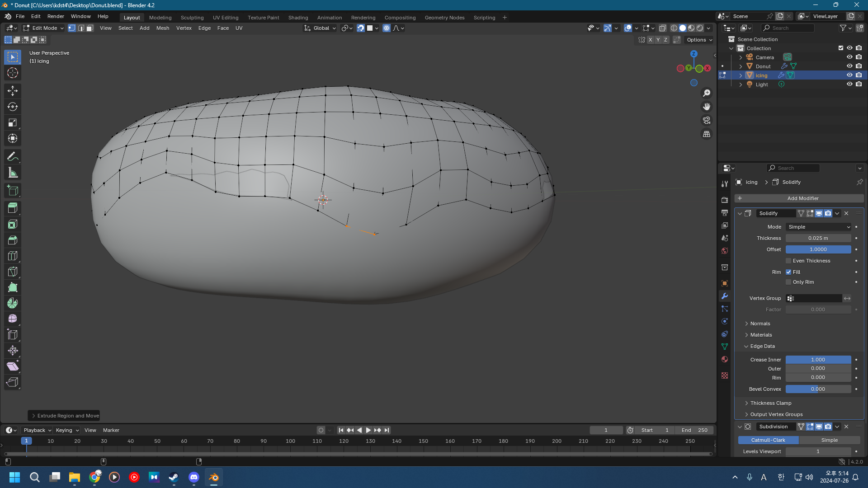Pick the Loop Cut tool

pos(13,256)
